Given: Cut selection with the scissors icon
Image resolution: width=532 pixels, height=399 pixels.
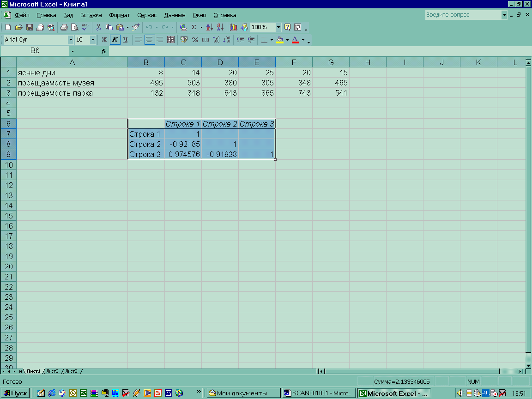Looking at the screenshot, I should pyautogui.click(x=98, y=27).
